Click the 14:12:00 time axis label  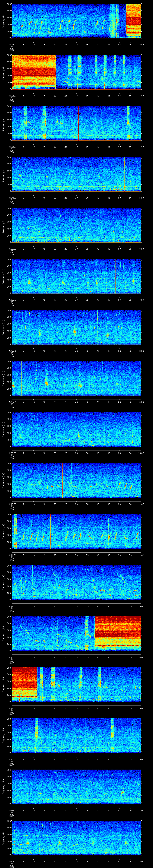click(x=12, y=606)
